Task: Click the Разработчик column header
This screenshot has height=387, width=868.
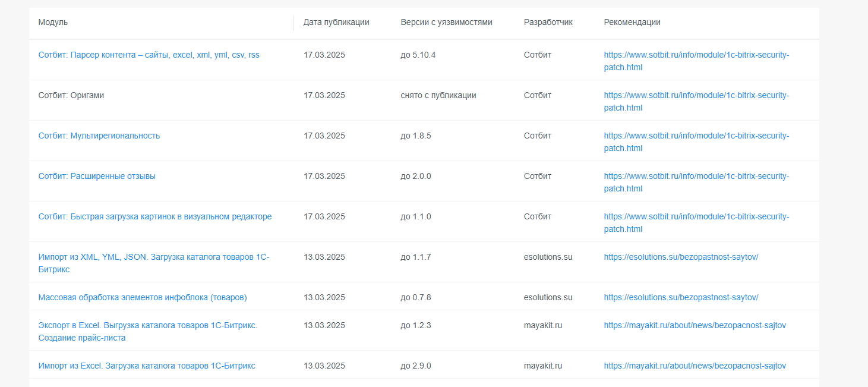Action: point(548,22)
